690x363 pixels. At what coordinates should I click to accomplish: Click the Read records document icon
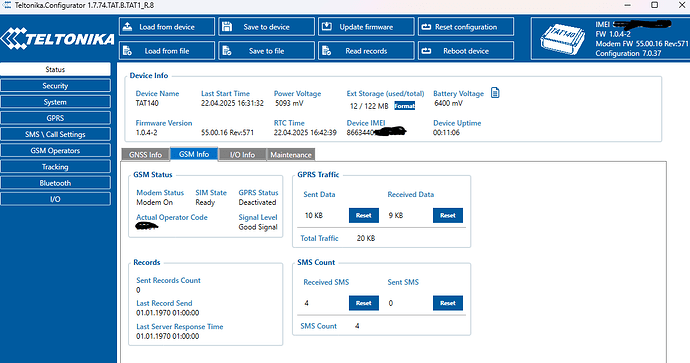[x=327, y=51]
